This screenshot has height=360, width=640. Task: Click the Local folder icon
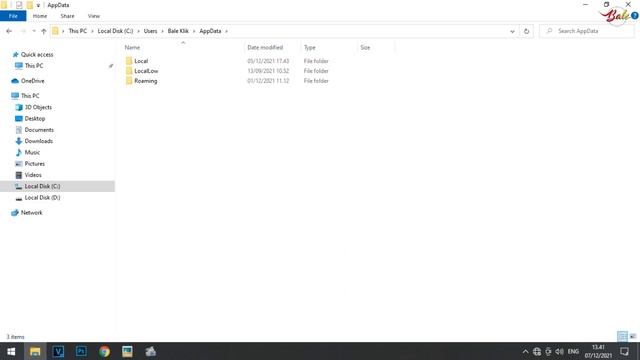coord(129,61)
